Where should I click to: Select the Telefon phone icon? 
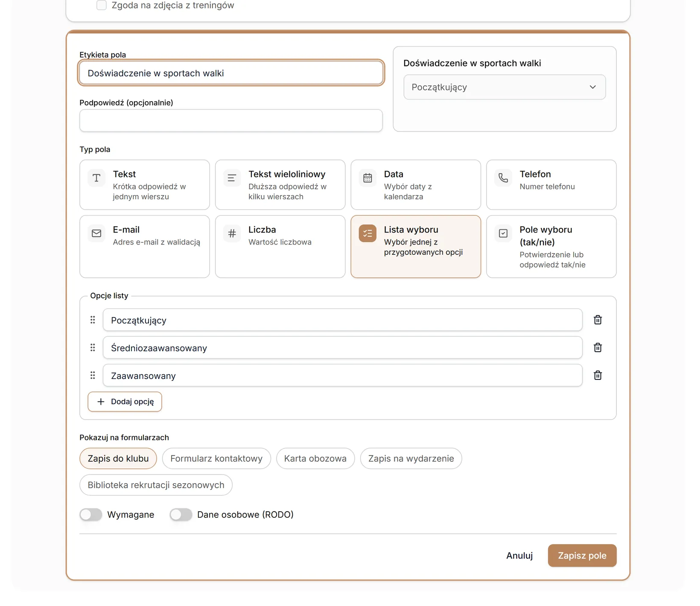coord(503,178)
